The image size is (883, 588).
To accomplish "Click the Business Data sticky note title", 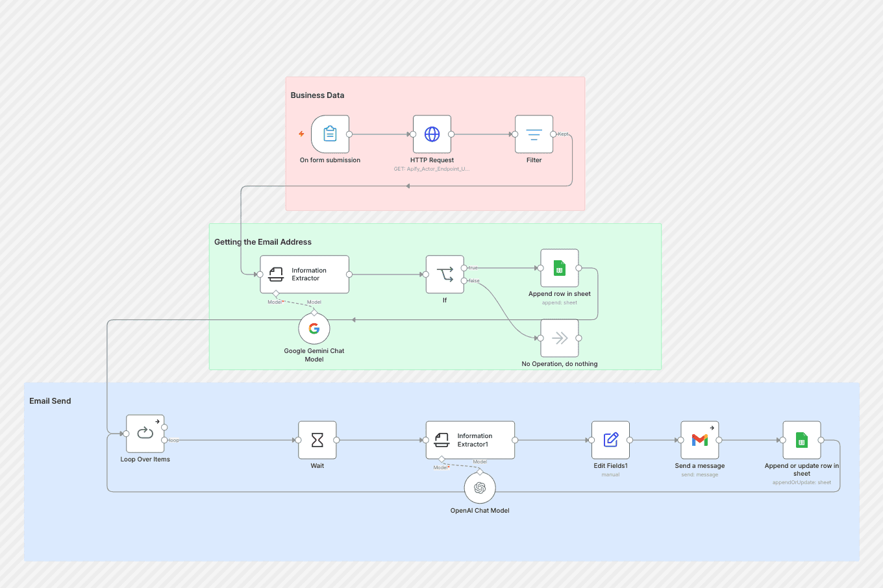I will pos(317,95).
